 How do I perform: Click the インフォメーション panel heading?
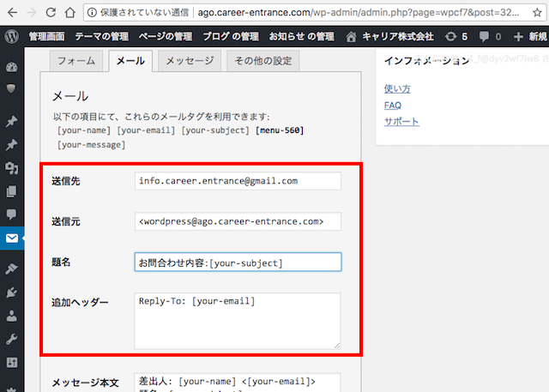point(426,61)
